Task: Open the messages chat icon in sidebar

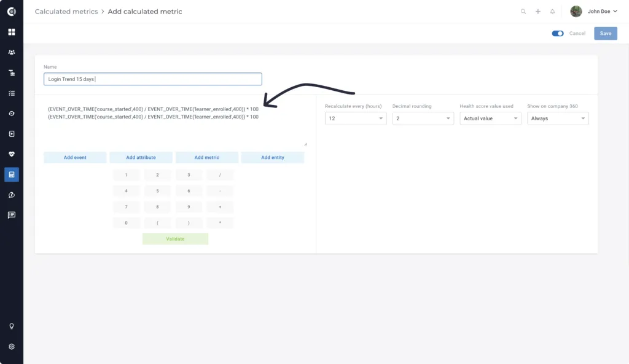Action: [12, 215]
